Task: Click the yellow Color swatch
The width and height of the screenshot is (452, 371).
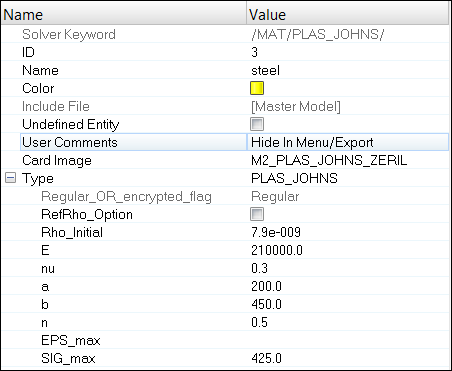Action: 257,88
